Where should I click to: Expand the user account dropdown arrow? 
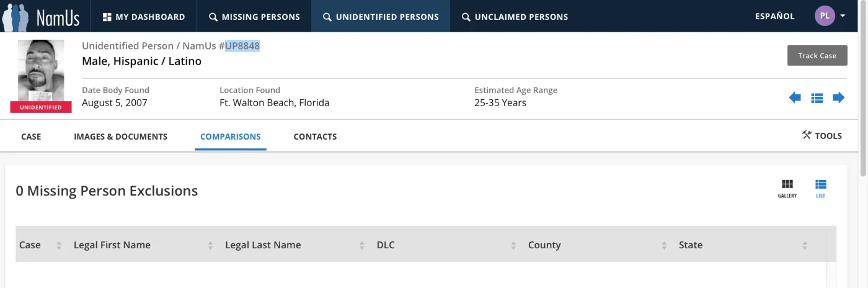pyautogui.click(x=843, y=16)
